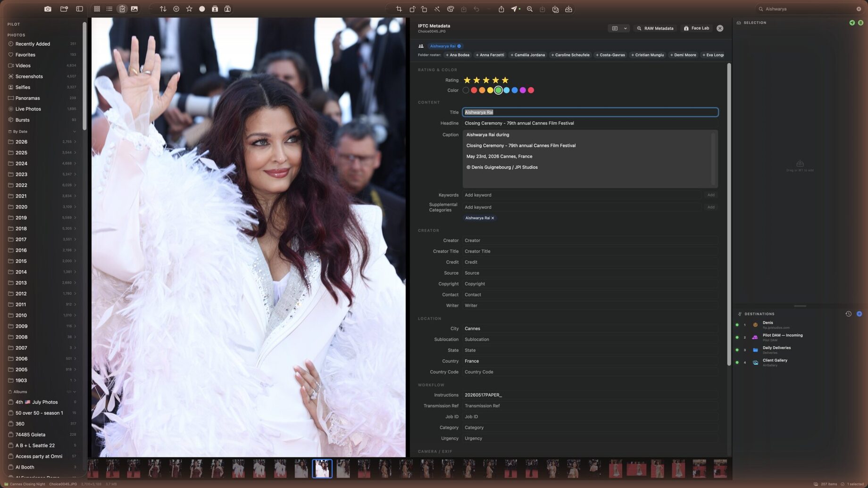Click the share icon in toolbar

501,9
